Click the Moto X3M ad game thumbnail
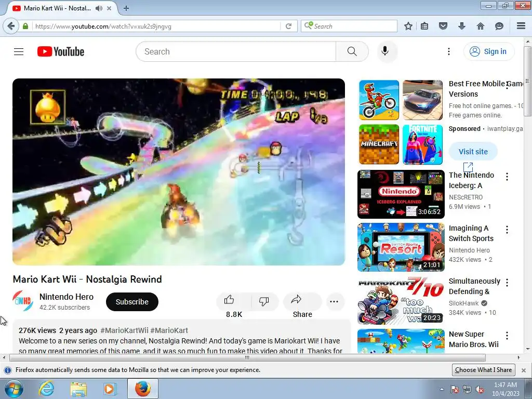This screenshot has width=532, height=399. pyautogui.click(x=379, y=100)
